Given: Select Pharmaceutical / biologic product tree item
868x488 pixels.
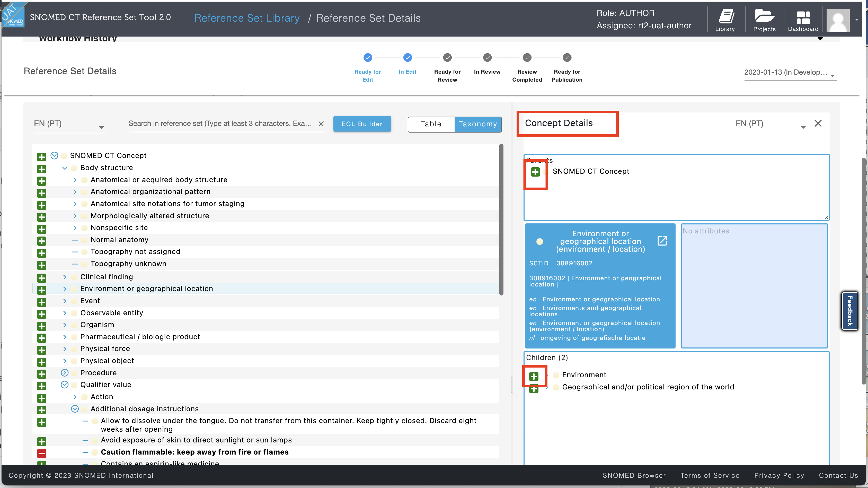Looking at the screenshot, I should [x=140, y=337].
